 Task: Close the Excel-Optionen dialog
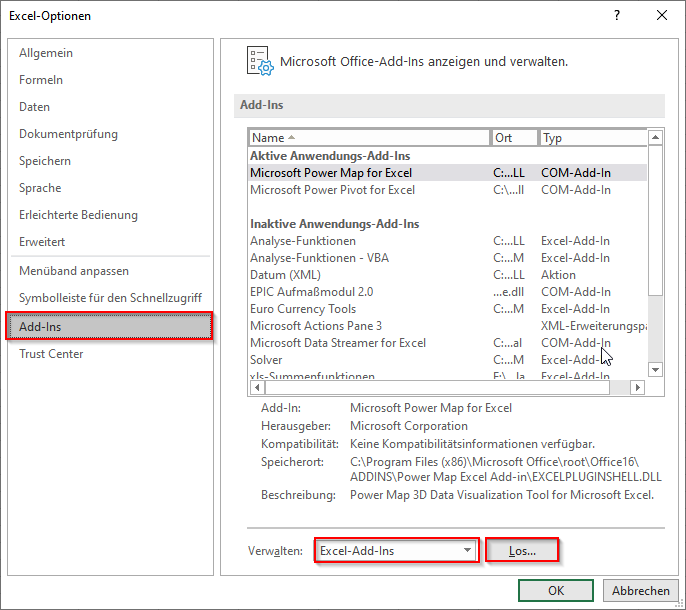(x=662, y=16)
